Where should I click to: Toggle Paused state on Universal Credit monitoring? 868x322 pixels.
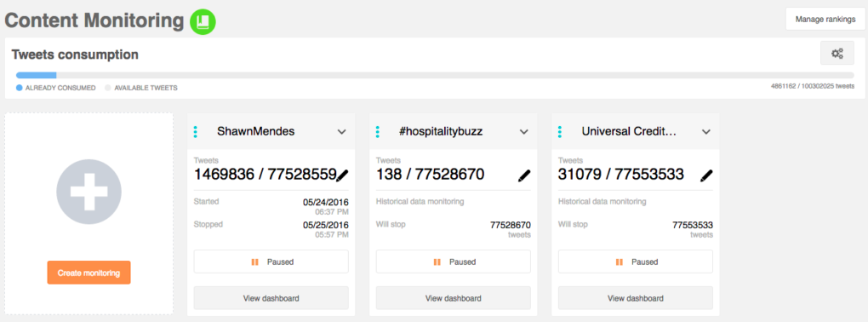[x=636, y=262]
